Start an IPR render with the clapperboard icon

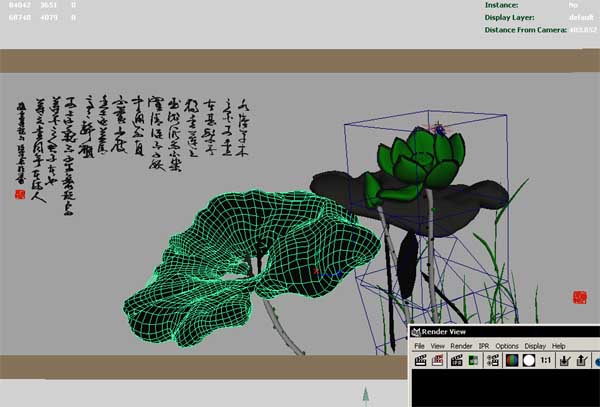pyautogui.click(x=457, y=360)
